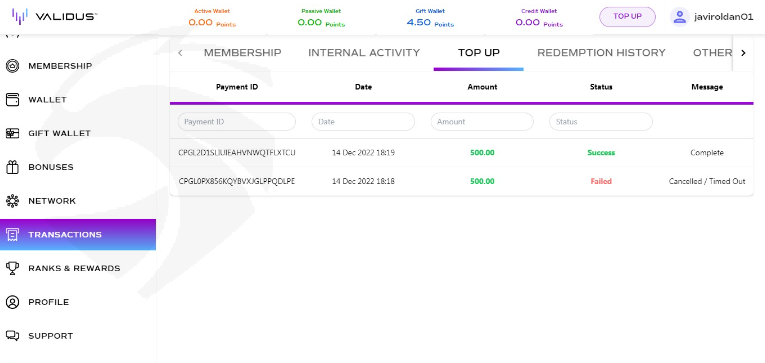Go to Wallet in the sidebar
Viewport: 765px width, 363px height.
pos(47,100)
